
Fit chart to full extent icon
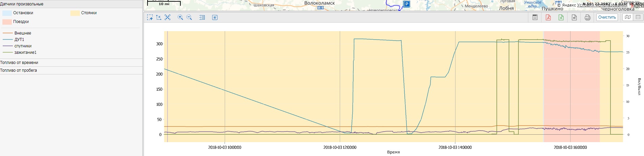pyautogui.click(x=168, y=17)
